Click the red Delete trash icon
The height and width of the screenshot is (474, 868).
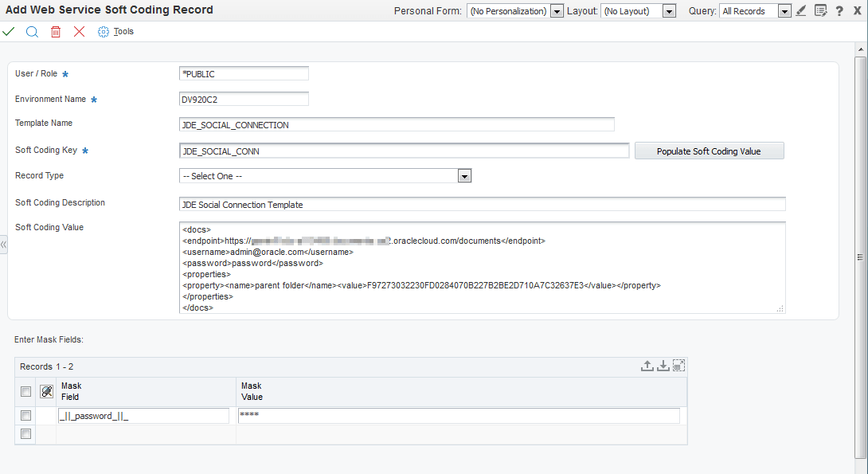tap(56, 32)
